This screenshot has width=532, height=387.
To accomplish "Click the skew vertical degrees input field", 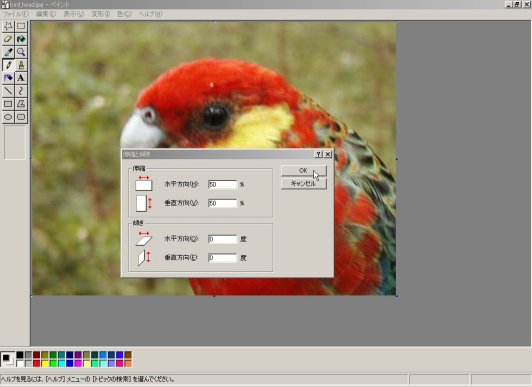I will (x=222, y=258).
